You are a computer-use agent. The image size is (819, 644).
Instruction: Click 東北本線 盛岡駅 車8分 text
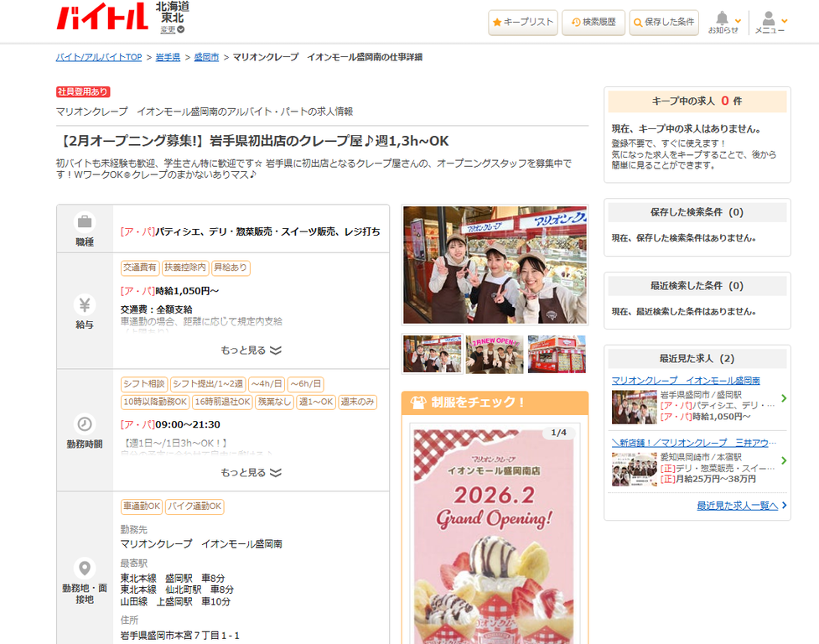coord(173,579)
